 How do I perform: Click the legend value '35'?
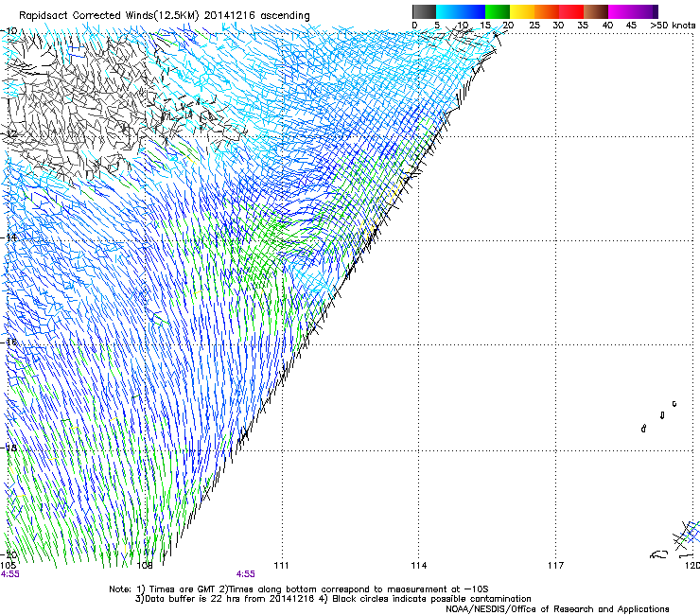pyautogui.click(x=583, y=25)
